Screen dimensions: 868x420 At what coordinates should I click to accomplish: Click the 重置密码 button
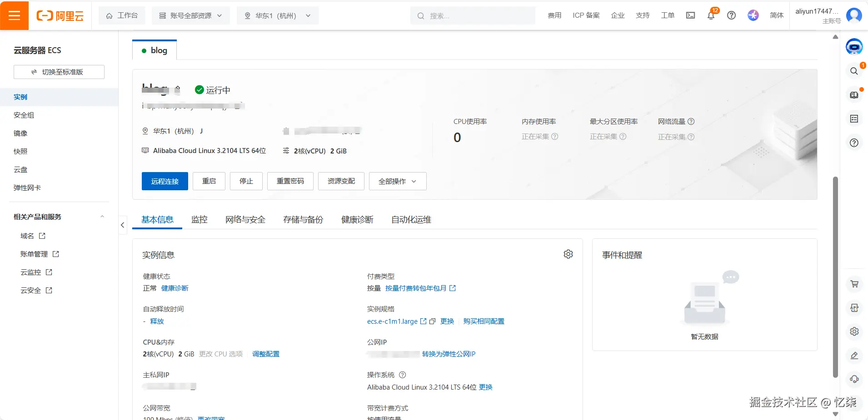coord(290,181)
